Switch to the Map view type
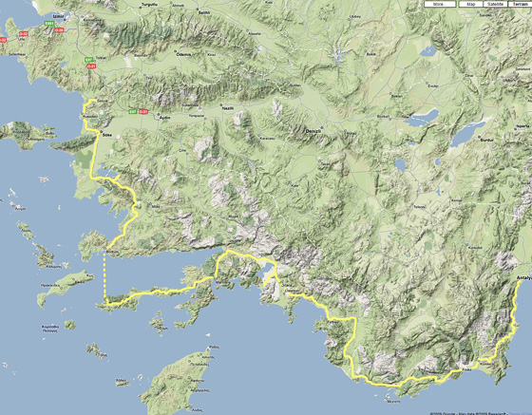The image size is (532, 415). (x=471, y=5)
